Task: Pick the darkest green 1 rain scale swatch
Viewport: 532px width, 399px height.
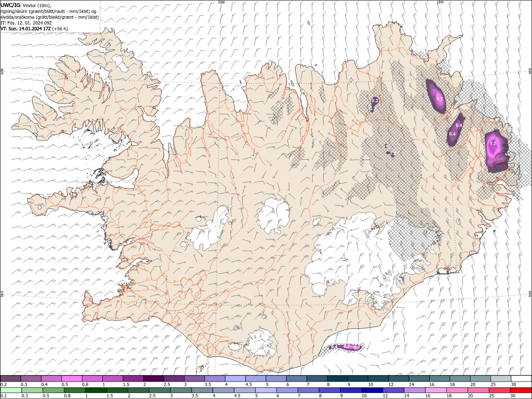Action: click(x=96, y=390)
